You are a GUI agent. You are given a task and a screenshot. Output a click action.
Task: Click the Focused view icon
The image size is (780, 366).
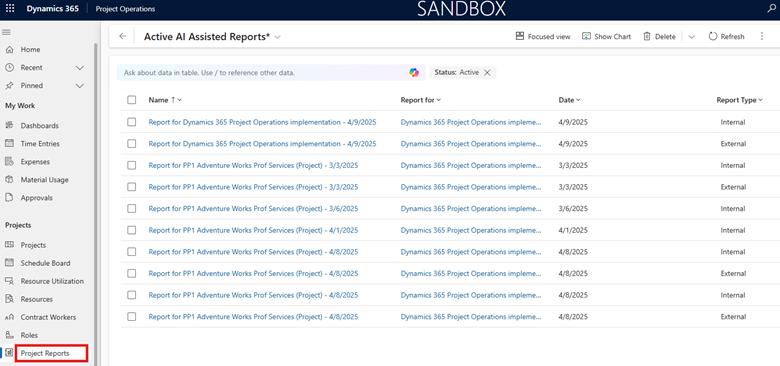[520, 36]
